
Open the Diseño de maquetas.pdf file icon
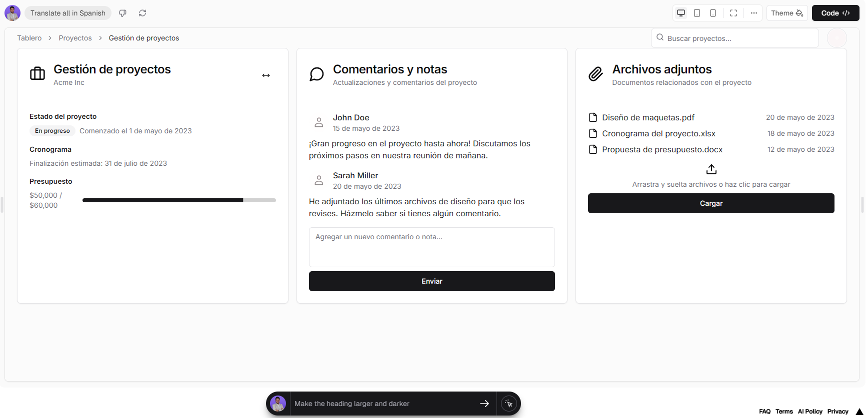593,117
